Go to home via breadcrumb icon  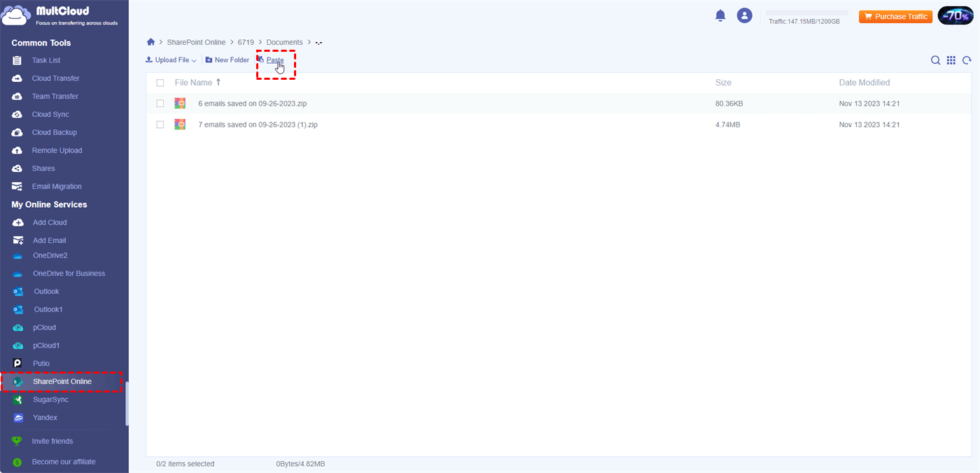tap(150, 42)
